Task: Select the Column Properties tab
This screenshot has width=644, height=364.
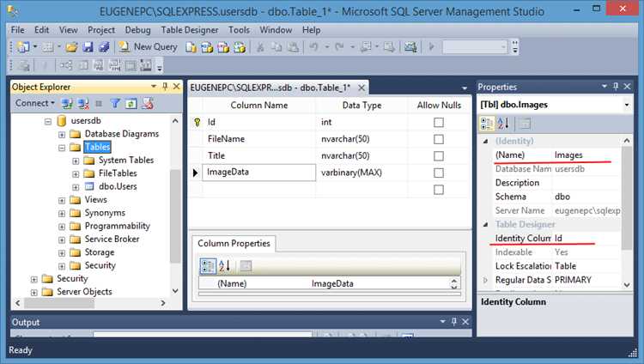Action: pos(234,243)
